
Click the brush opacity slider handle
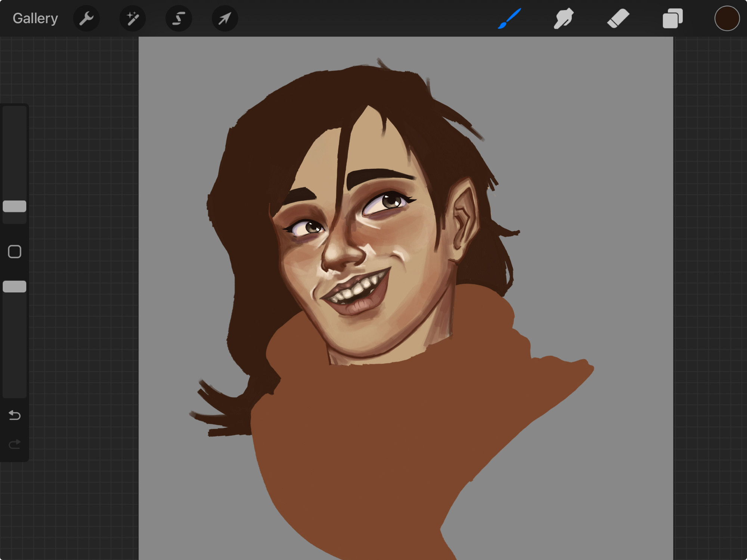pos(15,286)
